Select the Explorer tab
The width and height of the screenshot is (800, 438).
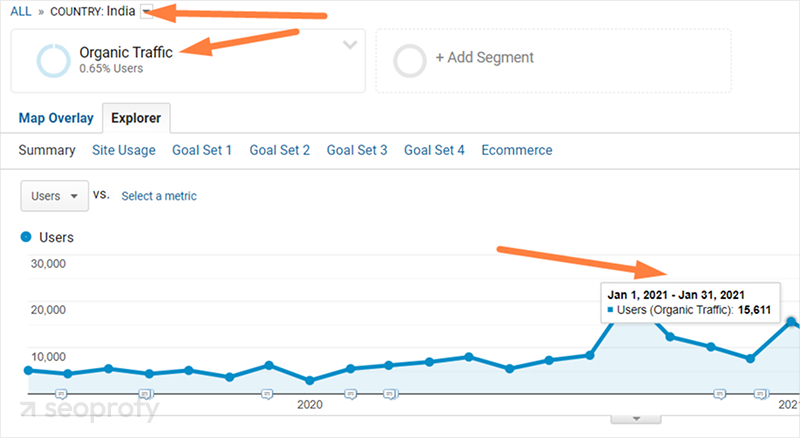(x=137, y=118)
